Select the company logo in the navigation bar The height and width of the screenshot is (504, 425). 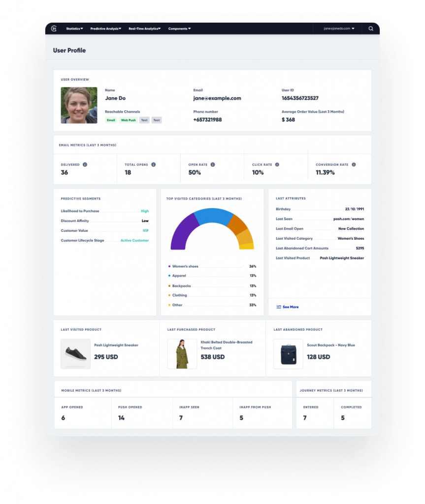pos(54,28)
